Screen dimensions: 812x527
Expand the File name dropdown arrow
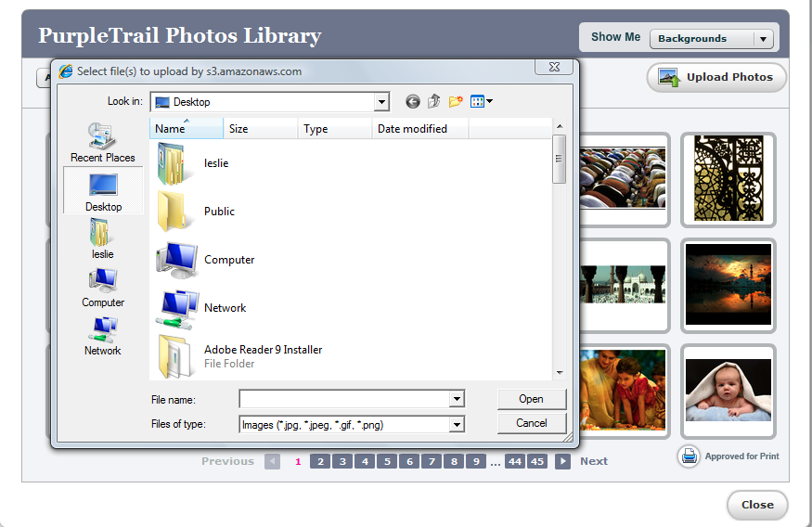(x=457, y=399)
